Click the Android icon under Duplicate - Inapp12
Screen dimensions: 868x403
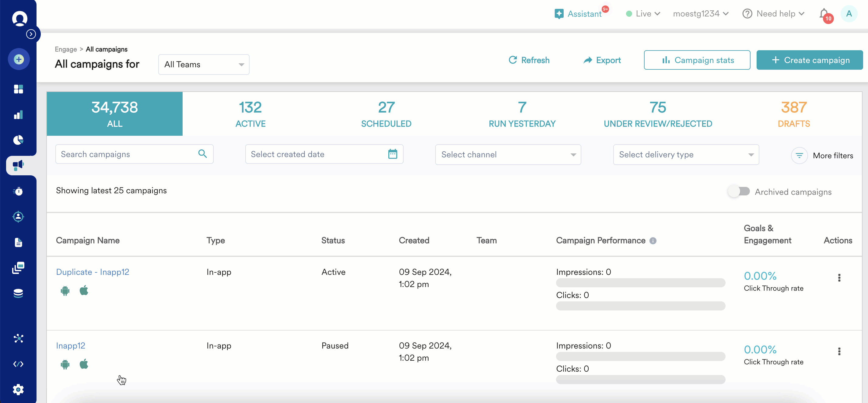click(x=65, y=290)
